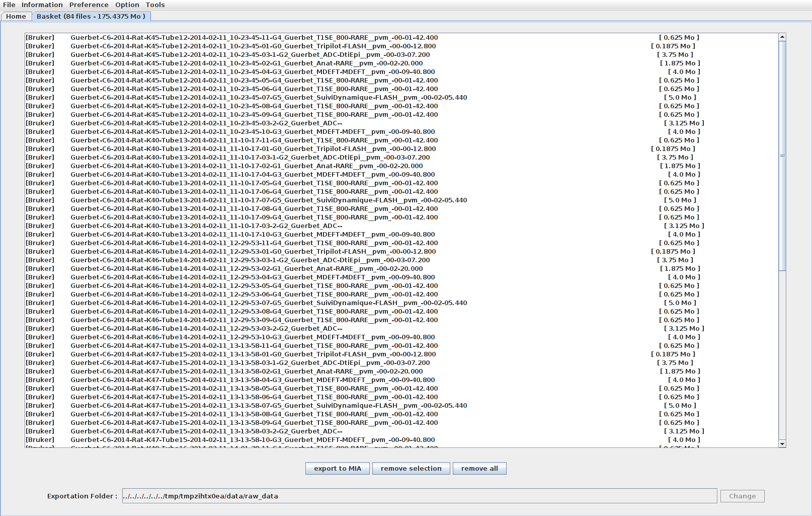This screenshot has height=516, width=812.
Task: Open the Information menu
Action: coord(42,5)
